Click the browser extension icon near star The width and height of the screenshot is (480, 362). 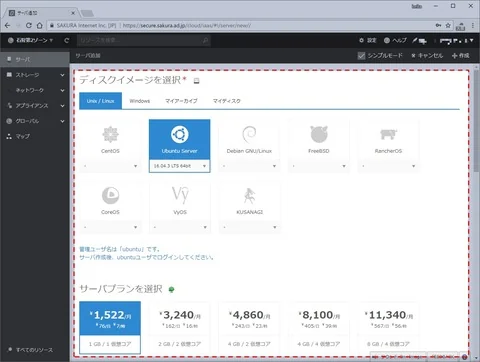point(460,26)
